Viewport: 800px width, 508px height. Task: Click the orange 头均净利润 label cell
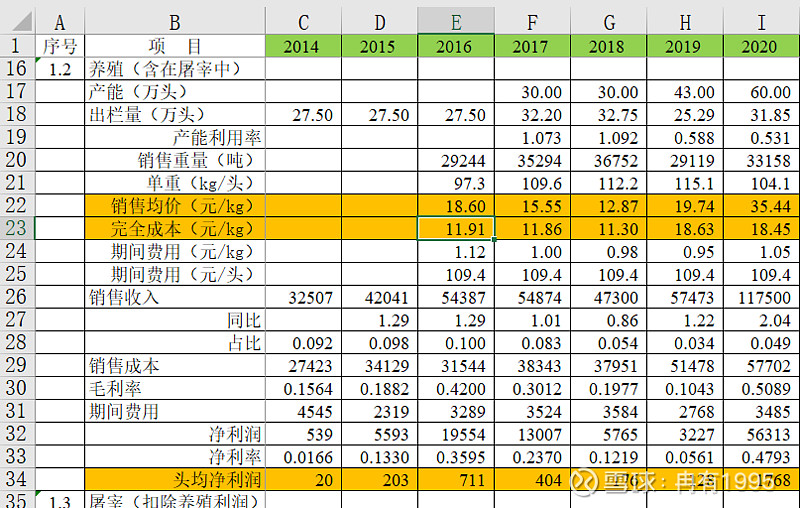pos(175,479)
